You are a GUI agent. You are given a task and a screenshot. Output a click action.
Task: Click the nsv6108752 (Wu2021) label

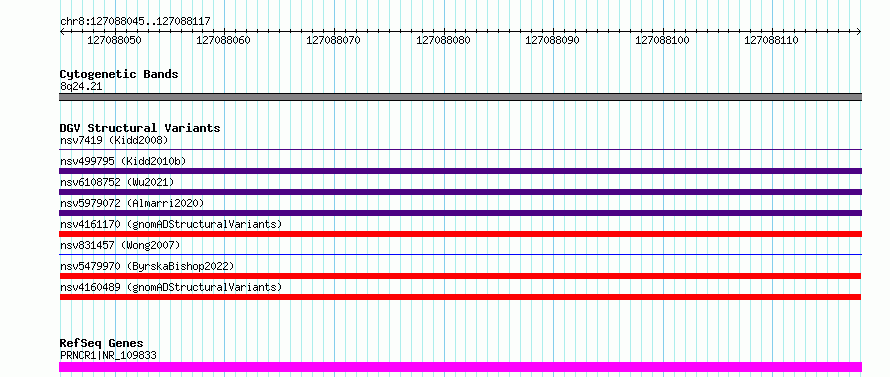point(117,182)
